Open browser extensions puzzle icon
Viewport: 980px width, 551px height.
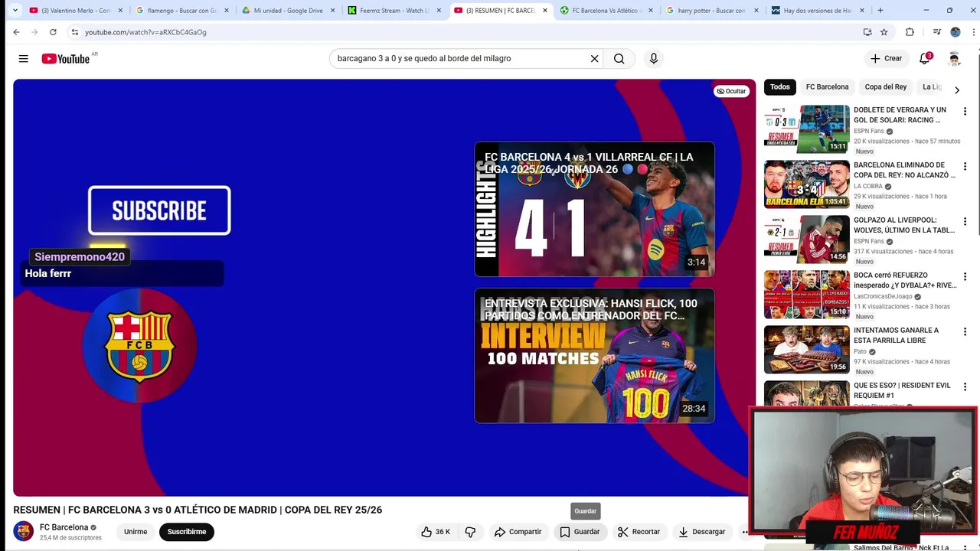click(x=910, y=32)
